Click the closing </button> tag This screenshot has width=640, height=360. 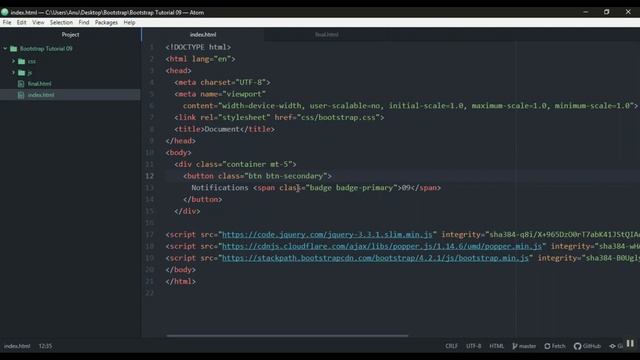pyautogui.click(x=202, y=200)
